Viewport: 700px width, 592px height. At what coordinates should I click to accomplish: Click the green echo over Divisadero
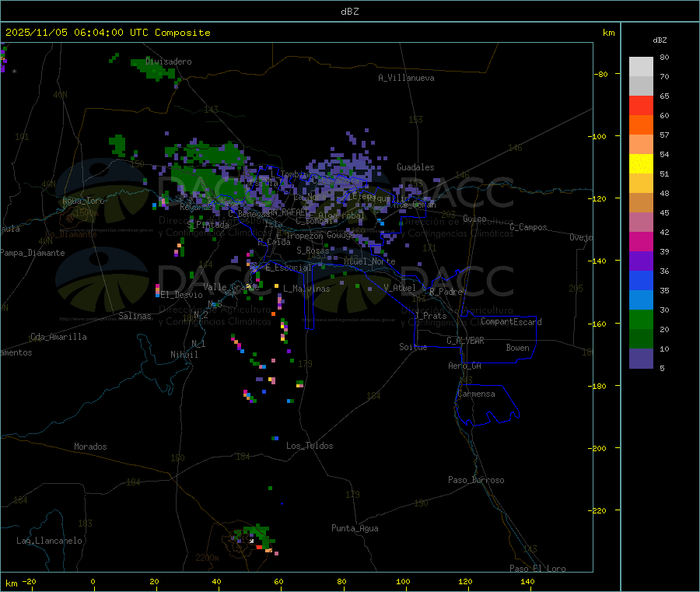click(154, 68)
